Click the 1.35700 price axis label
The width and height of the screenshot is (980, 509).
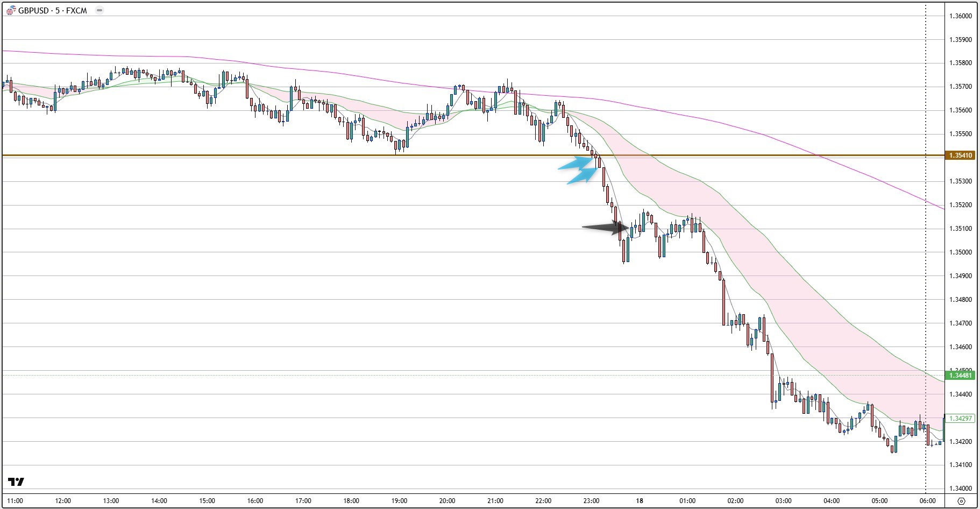(961, 87)
